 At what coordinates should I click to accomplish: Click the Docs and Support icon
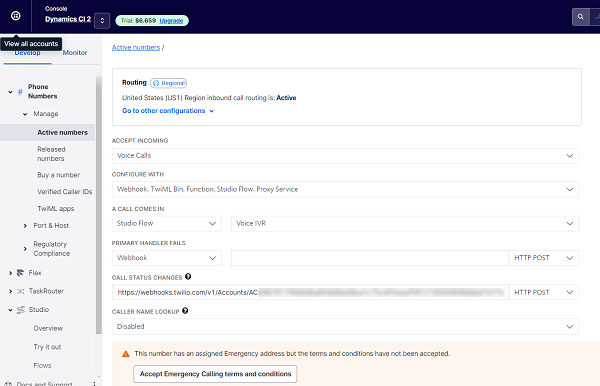(x=8, y=383)
